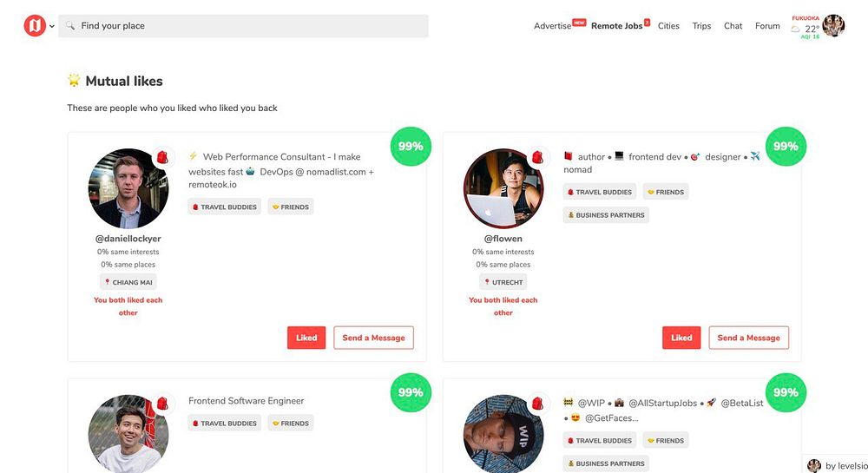Select the Business Partners tag on @flowen's card
The image size is (868, 473).
(606, 215)
